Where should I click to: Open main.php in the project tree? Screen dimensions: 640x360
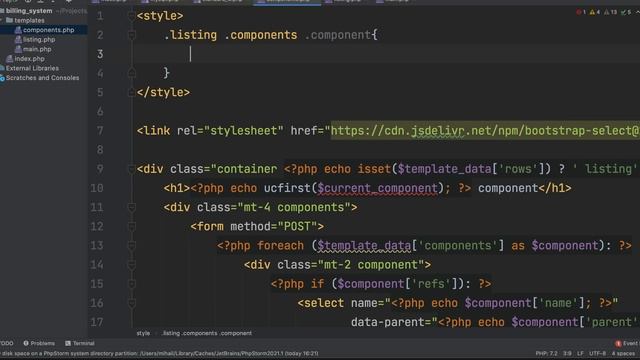click(x=37, y=49)
